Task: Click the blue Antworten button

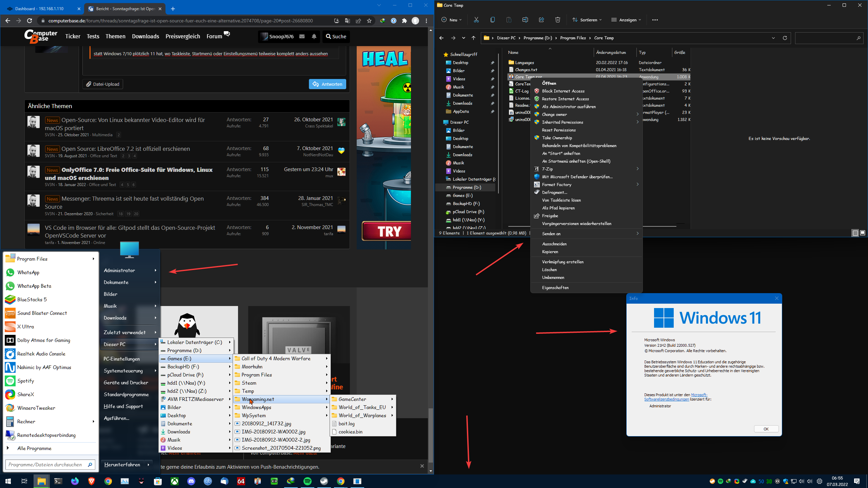Action: pos(327,84)
